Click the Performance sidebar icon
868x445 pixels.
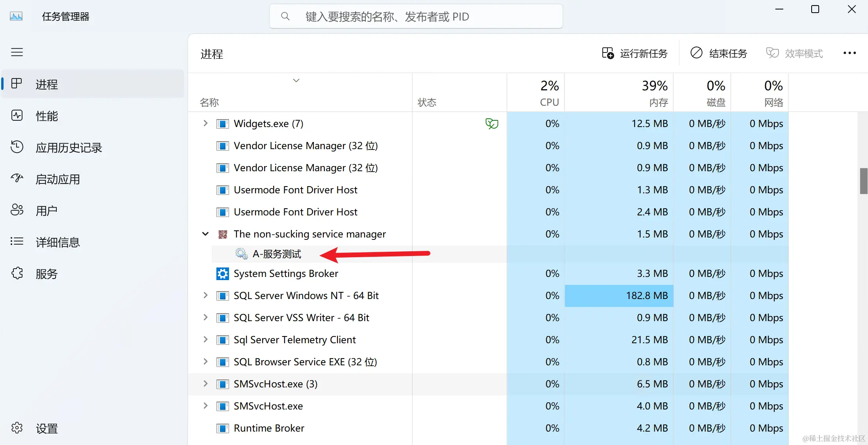(x=17, y=116)
